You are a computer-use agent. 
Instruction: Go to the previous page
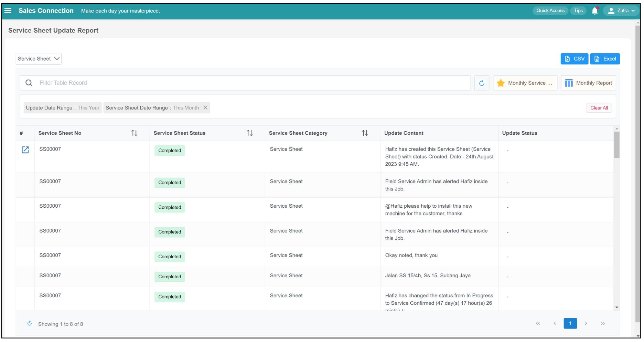(555, 323)
